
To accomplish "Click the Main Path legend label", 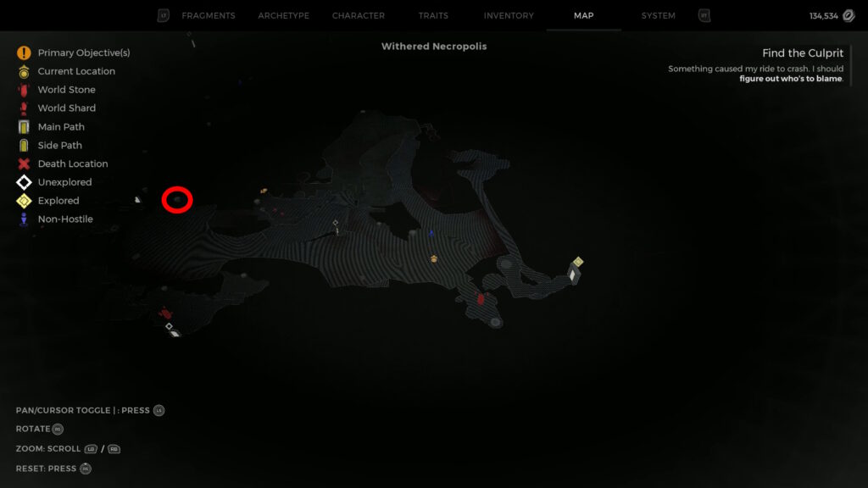I will coord(61,127).
